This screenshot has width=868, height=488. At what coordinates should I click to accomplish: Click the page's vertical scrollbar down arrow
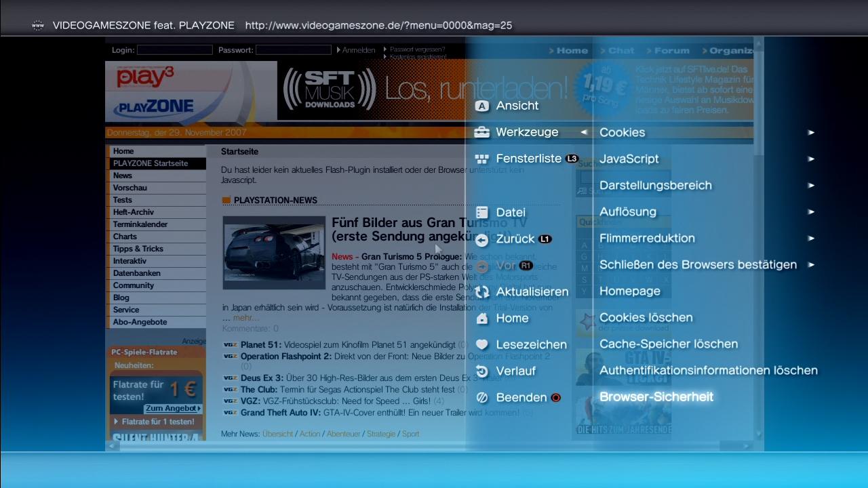pyautogui.click(x=759, y=434)
